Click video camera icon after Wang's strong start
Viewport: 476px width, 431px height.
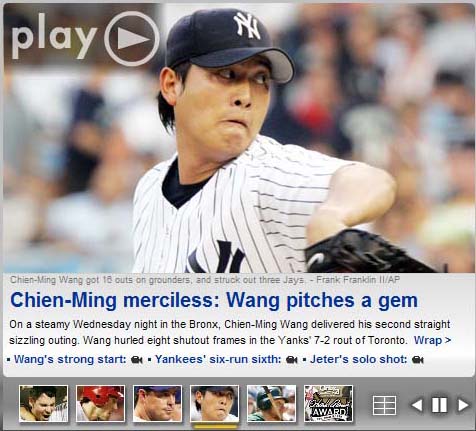137,360
